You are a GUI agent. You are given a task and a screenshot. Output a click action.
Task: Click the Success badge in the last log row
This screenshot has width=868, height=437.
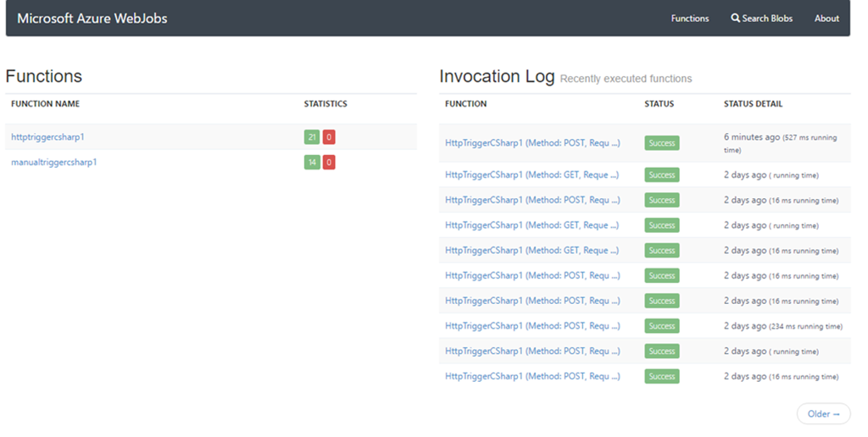click(x=661, y=376)
